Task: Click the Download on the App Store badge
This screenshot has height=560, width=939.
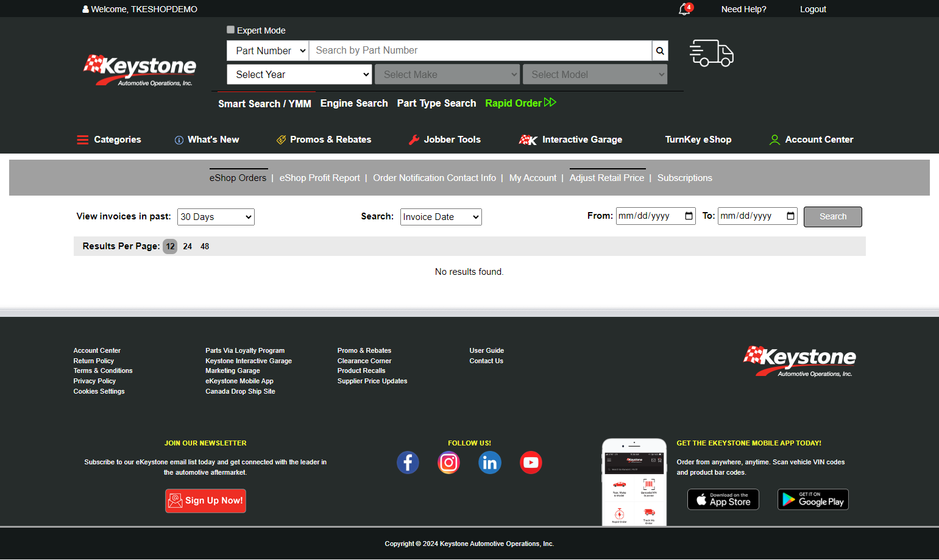Action: (x=723, y=500)
